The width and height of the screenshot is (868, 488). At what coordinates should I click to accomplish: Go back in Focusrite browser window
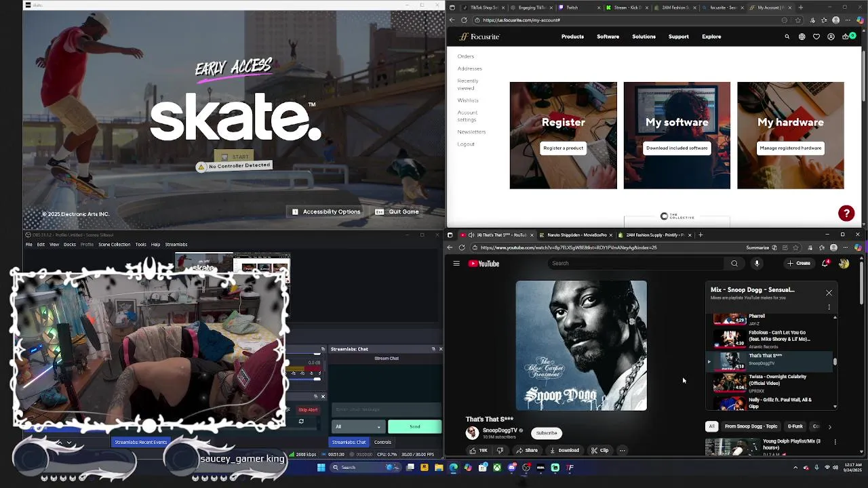452,20
